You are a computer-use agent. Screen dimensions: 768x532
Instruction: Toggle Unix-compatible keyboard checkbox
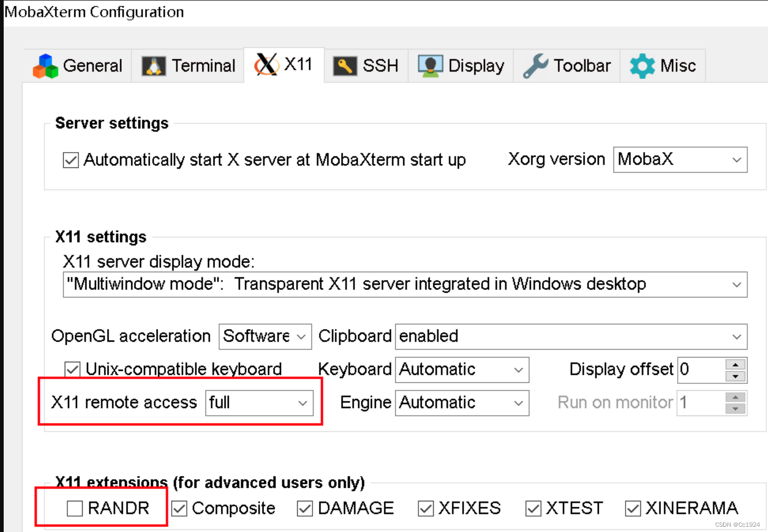[72, 369]
